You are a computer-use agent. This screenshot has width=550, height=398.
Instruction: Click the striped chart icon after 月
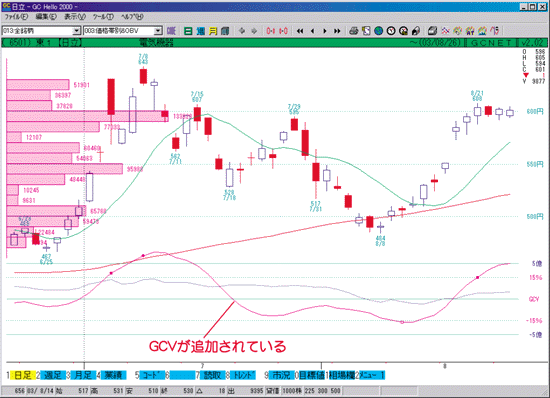click(x=225, y=31)
